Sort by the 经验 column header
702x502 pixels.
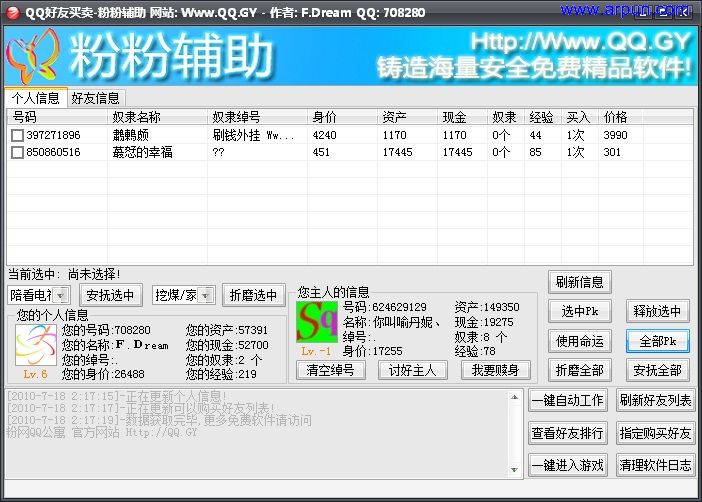coord(543,117)
